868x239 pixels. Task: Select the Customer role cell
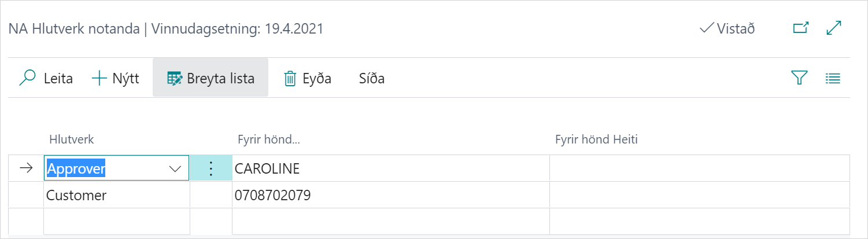(x=116, y=195)
